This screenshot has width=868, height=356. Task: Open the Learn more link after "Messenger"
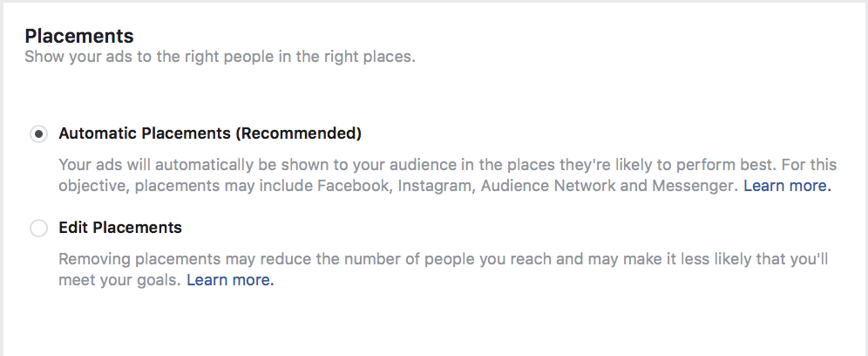(787, 186)
